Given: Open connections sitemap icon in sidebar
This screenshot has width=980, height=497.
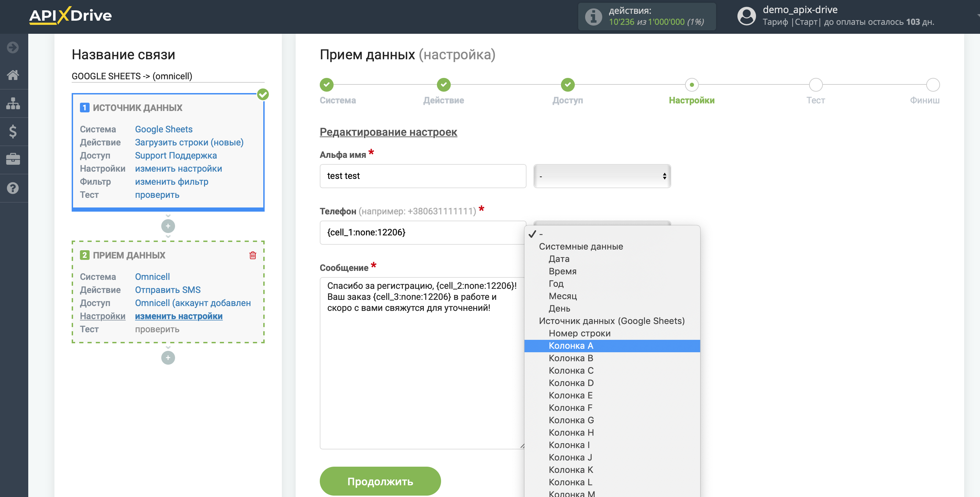Looking at the screenshot, I should (x=13, y=103).
